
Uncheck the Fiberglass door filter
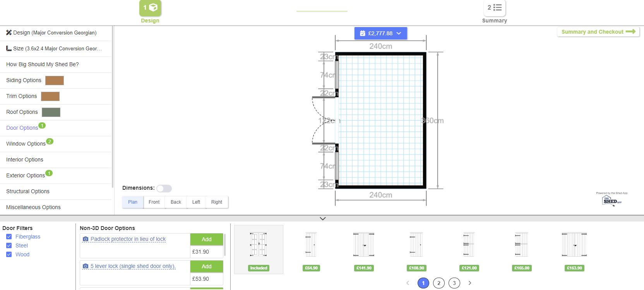(9, 237)
